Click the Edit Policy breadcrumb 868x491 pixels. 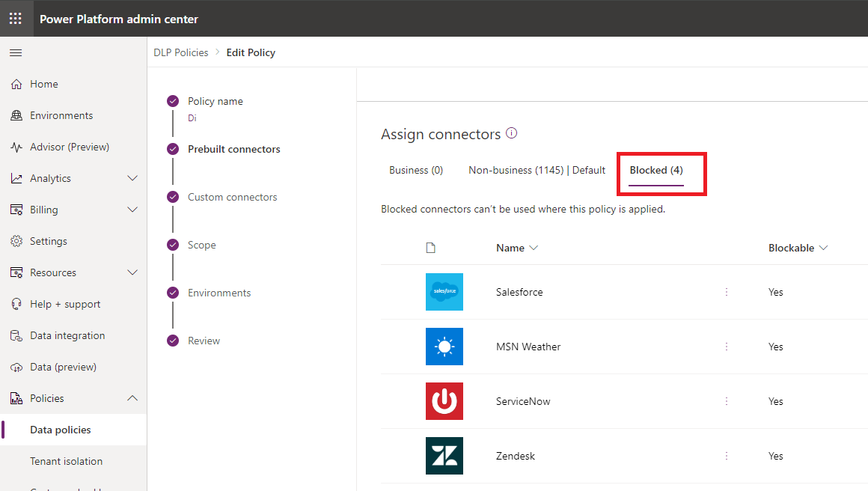point(251,52)
